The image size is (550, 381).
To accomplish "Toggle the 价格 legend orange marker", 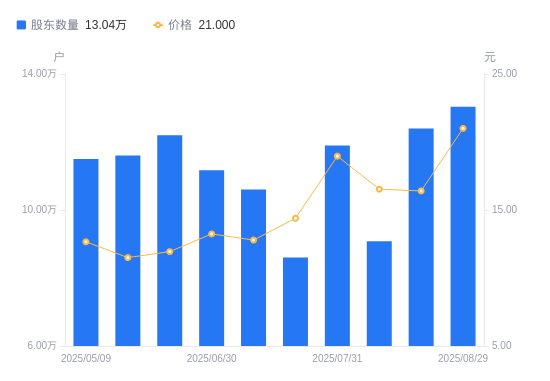I will [x=158, y=25].
